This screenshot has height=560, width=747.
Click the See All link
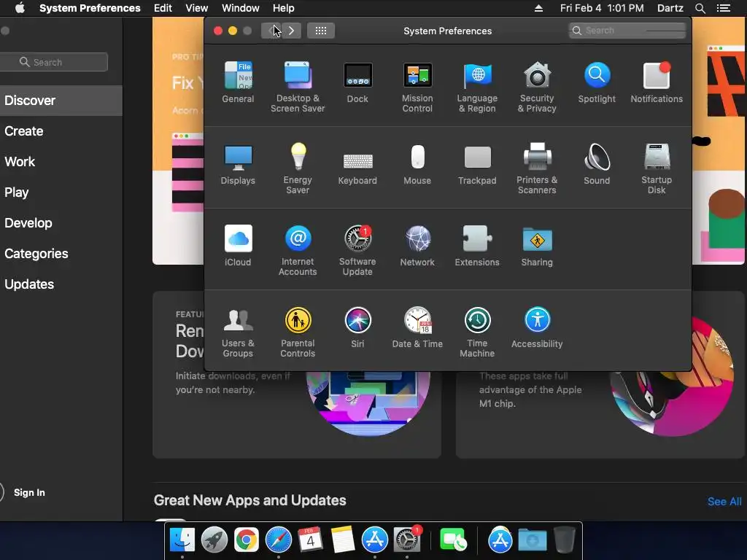tap(724, 502)
